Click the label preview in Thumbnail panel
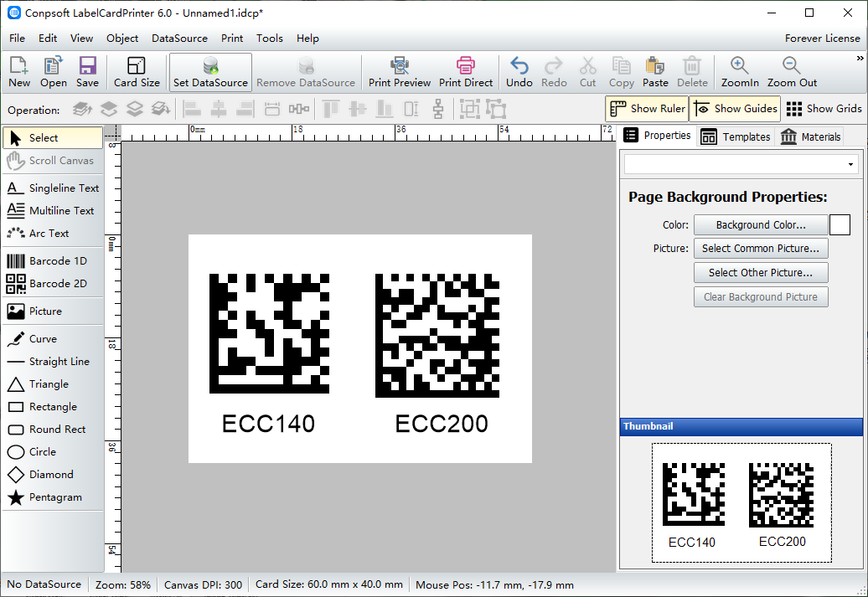Screen dimensions: 868x597 (x=741, y=502)
